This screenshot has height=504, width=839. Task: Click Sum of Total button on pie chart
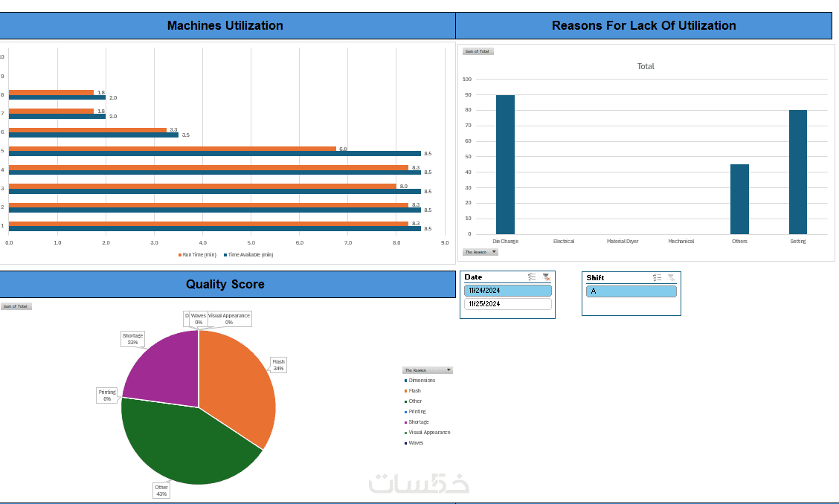pyautogui.click(x=16, y=306)
